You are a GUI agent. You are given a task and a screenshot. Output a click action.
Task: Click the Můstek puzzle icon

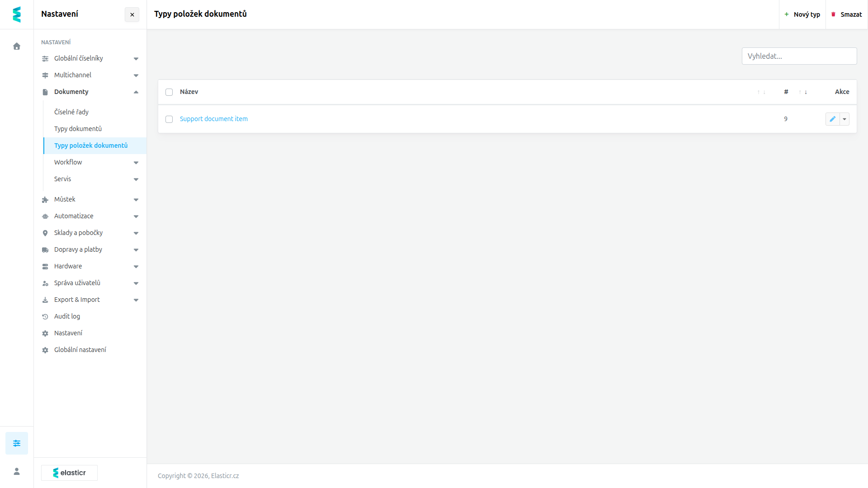45,200
